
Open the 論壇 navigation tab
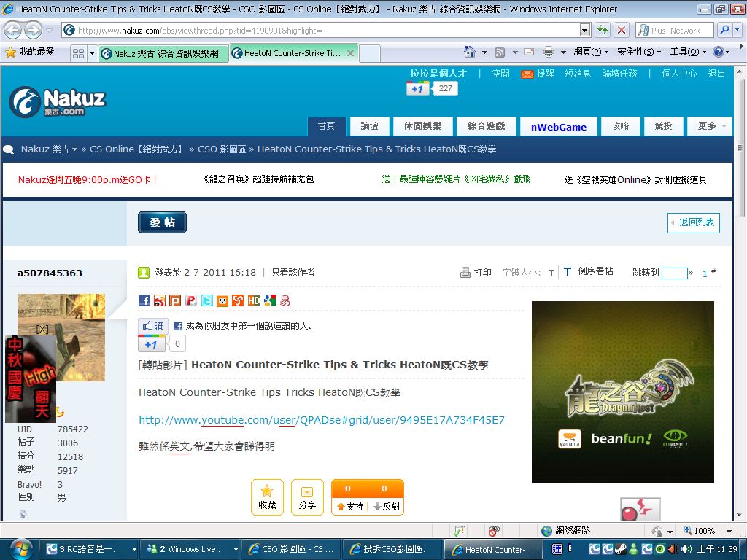point(370,126)
